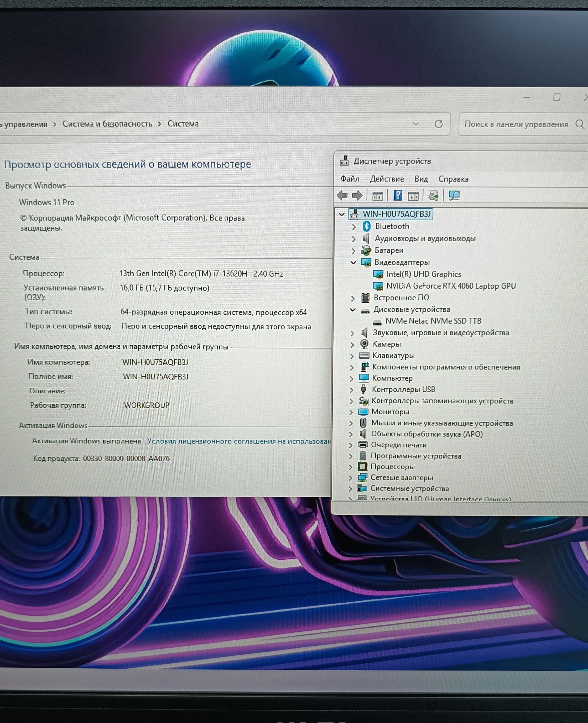Expand the Процессоры category
Viewport: 588px width, 723px height.
[x=351, y=467]
